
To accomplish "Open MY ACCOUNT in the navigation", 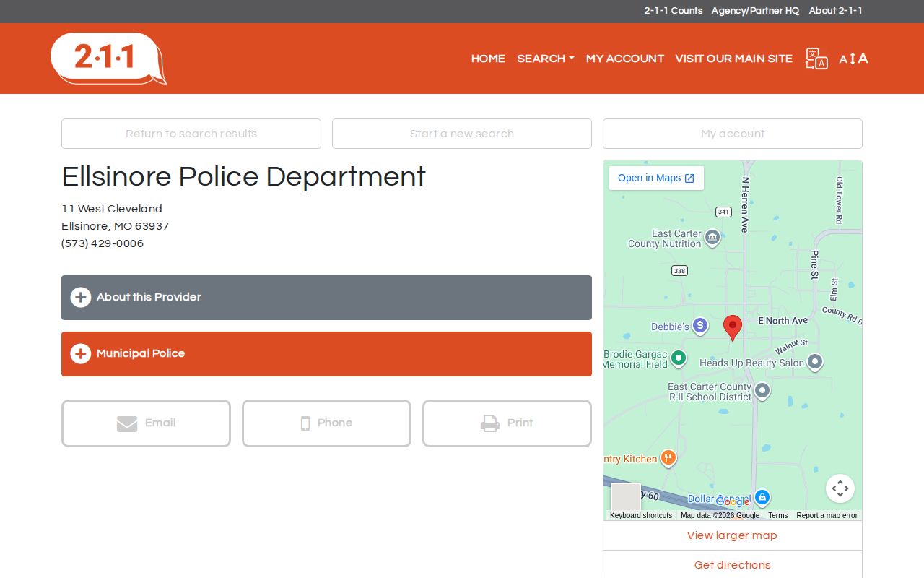I will pyautogui.click(x=625, y=59).
